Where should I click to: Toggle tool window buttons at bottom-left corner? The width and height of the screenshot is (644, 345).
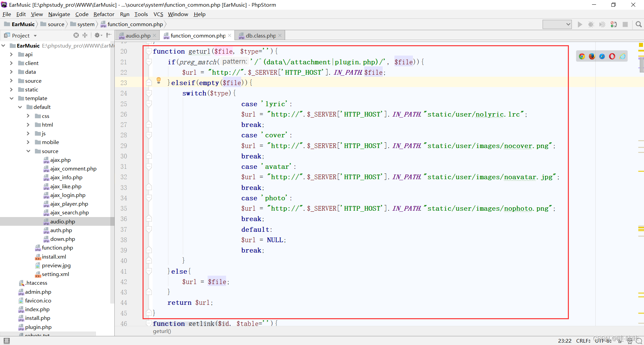[6, 341]
